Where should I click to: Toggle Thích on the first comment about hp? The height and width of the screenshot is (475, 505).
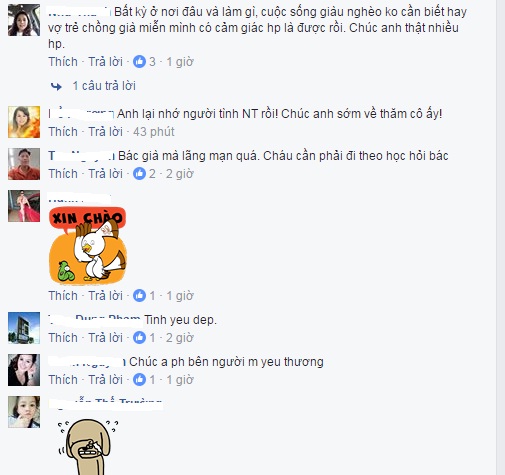[63, 62]
